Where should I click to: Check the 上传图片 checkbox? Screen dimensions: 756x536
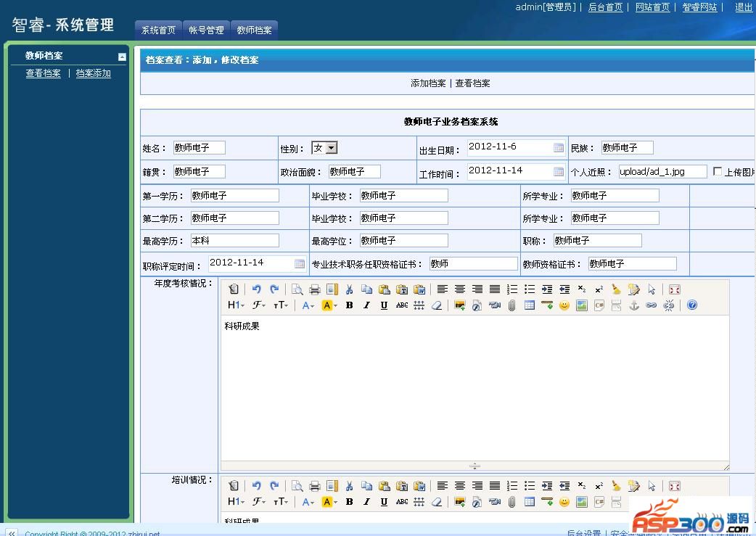coord(718,171)
